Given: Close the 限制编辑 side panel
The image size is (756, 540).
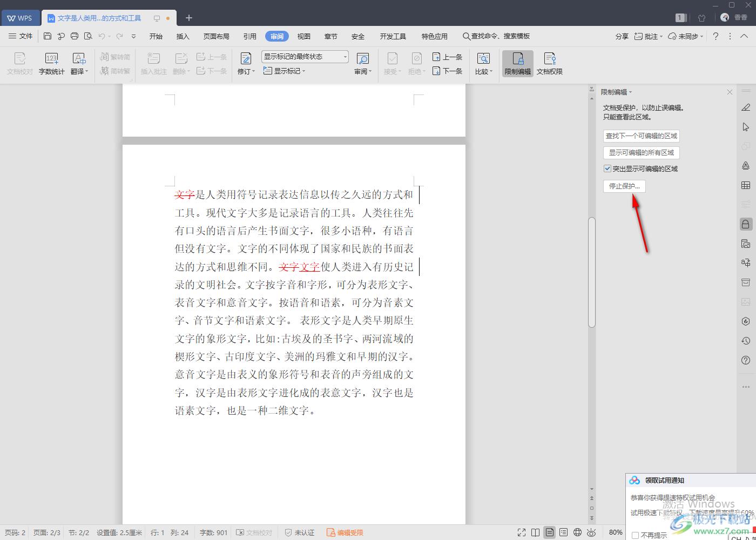Looking at the screenshot, I should (x=730, y=92).
